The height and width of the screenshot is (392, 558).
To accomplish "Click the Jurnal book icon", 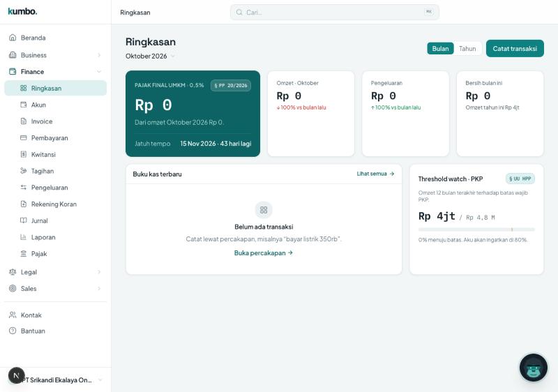I will 24,220.
